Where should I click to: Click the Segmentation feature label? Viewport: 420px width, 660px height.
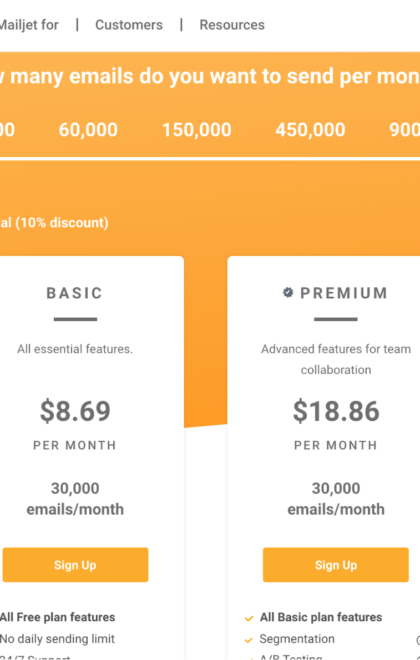(x=297, y=639)
